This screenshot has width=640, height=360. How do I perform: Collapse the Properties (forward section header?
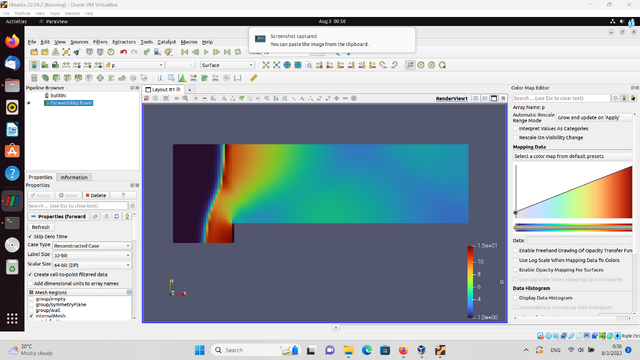(x=59, y=217)
